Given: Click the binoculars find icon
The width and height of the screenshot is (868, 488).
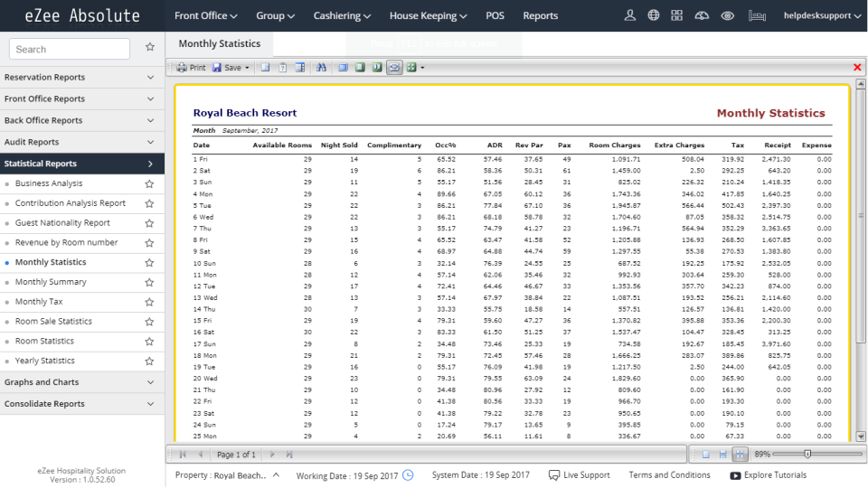Looking at the screenshot, I should (x=321, y=68).
